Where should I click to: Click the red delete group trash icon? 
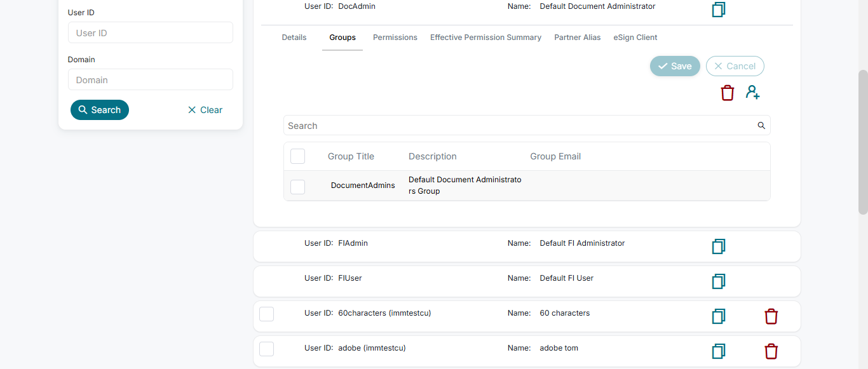pos(728,93)
